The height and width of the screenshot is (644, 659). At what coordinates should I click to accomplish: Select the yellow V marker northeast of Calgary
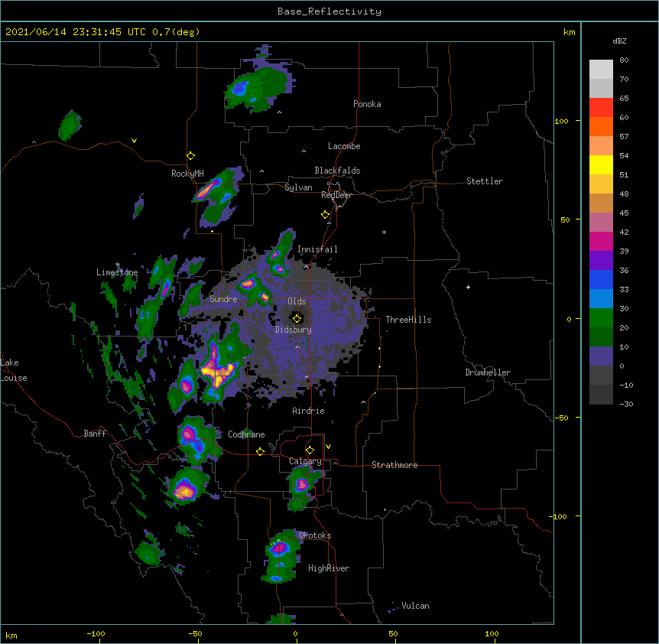pos(328,447)
